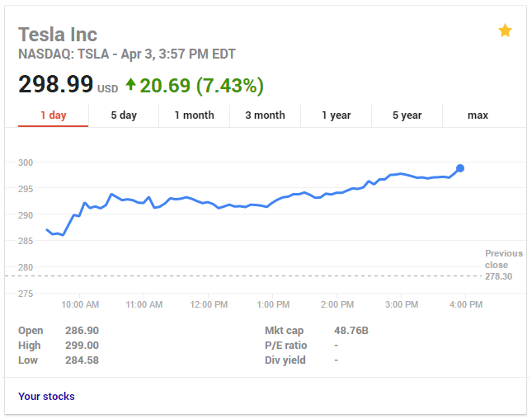
Task: Switch to the 5 day chart tab
Action: [124, 115]
